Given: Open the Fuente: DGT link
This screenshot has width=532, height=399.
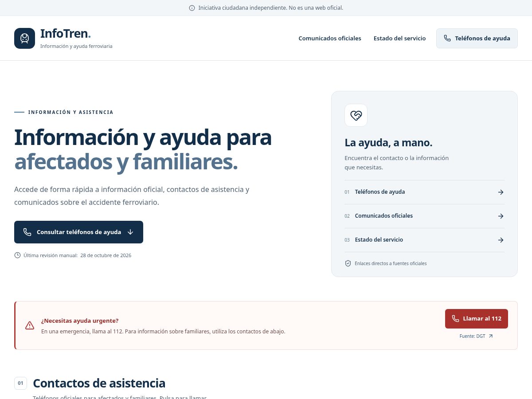Looking at the screenshot, I should (x=476, y=336).
